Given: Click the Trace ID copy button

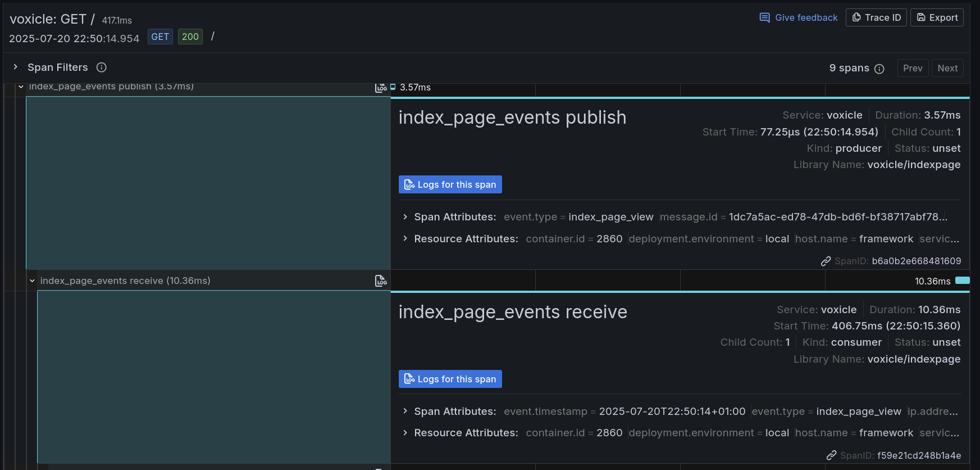Looking at the screenshot, I should 876,17.
